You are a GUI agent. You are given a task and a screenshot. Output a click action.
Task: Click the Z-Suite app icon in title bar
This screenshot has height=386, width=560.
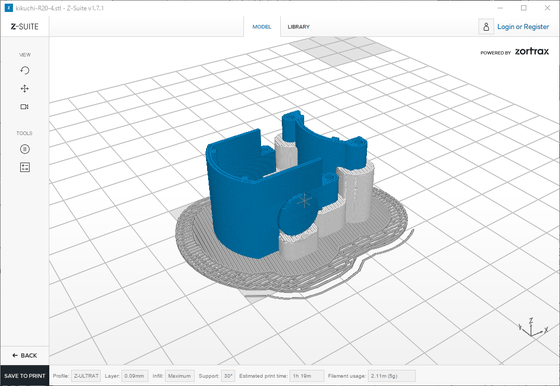click(9, 8)
